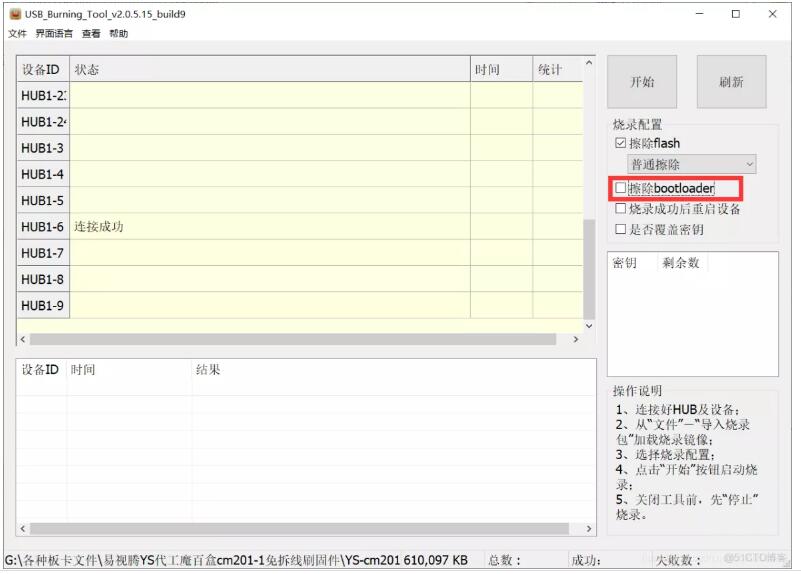Toggle the 是否覆盖密钥 checkbox
Image resolution: width=801 pixels, height=574 pixels.
[x=620, y=229]
